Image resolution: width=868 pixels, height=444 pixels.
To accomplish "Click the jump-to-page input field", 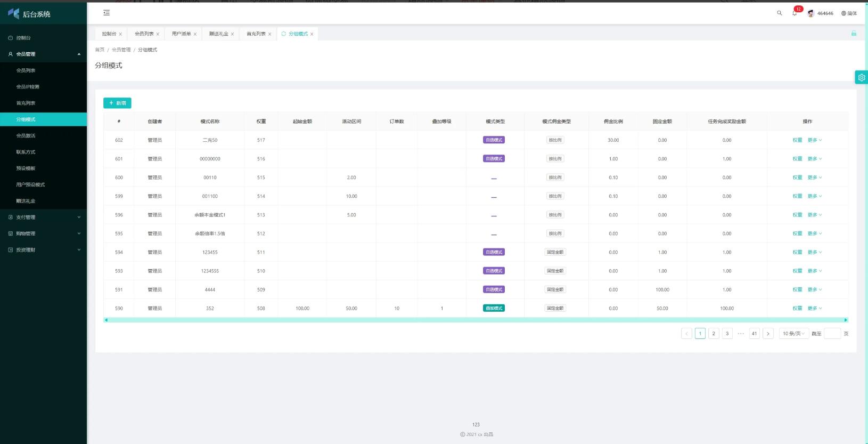I will pos(832,334).
